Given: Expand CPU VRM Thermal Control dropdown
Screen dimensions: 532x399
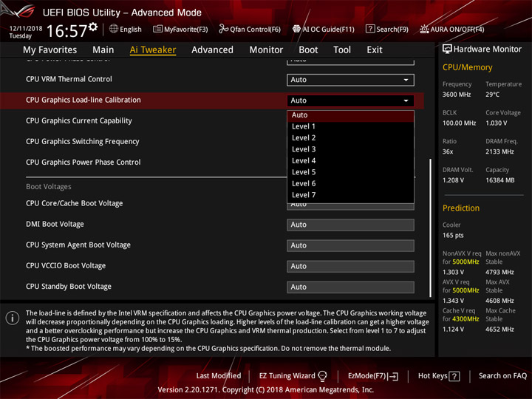Looking at the screenshot, I should click(x=350, y=80).
